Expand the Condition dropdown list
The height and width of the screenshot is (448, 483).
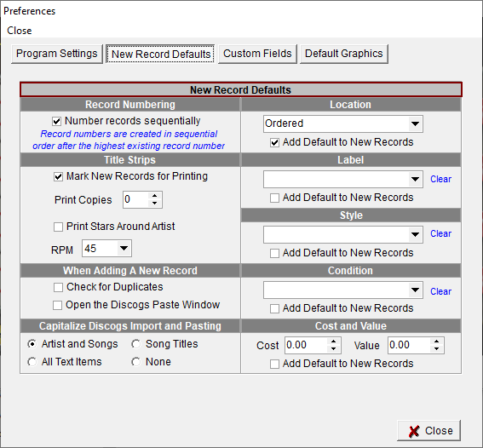coord(415,290)
